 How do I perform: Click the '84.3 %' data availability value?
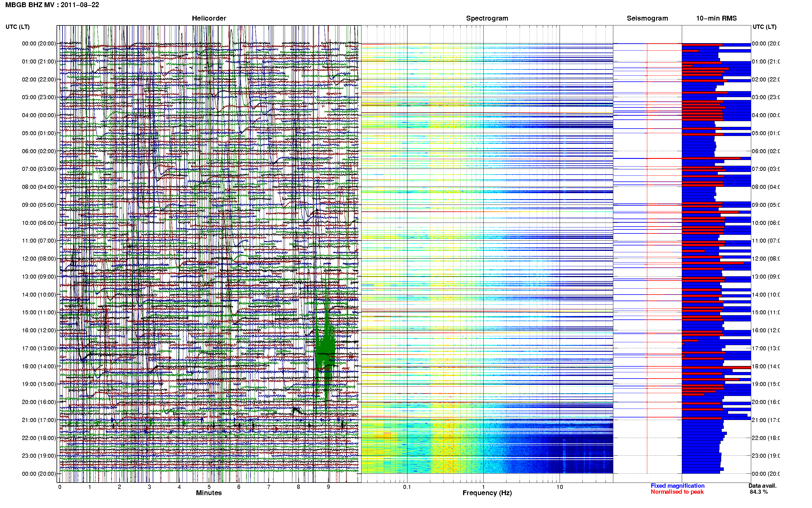click(759, 492)
